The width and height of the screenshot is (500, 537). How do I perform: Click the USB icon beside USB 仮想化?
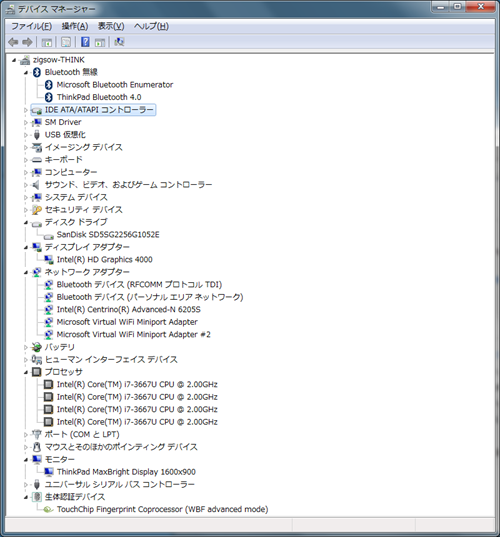coord(37,135)
